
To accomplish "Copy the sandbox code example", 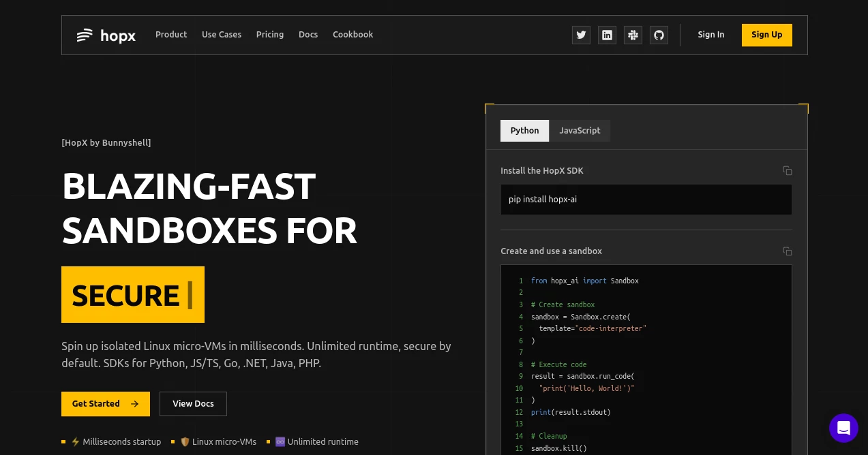I will click(x=788, y=251).
